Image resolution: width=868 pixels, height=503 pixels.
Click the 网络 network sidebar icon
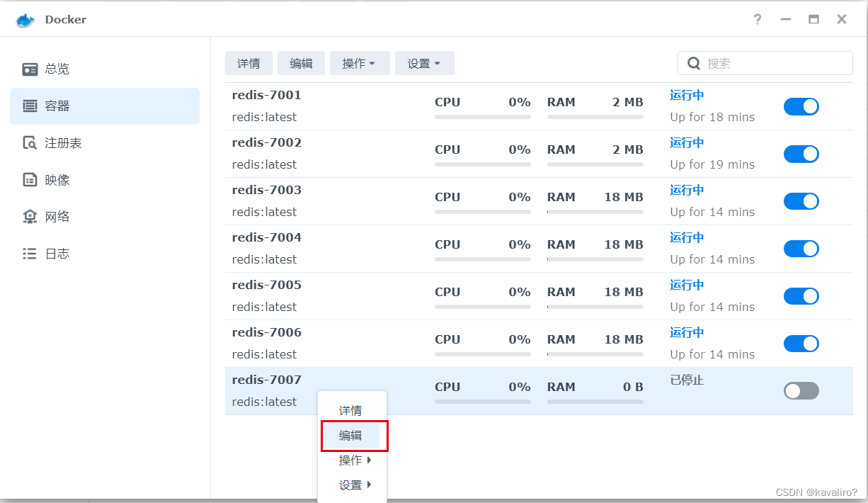[30, 217]
